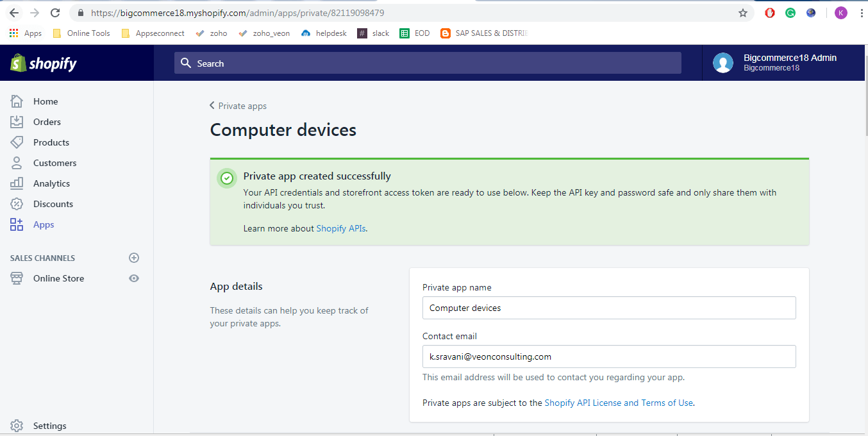Open the Appseconnect bookmark folder
The width and height of the screenshot is (868, 436).
[153, 33]
